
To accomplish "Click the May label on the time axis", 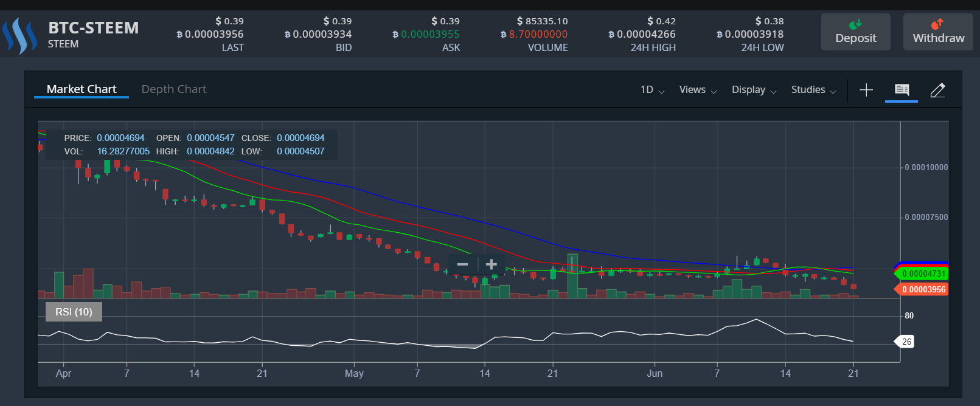I will pos(354,373).
